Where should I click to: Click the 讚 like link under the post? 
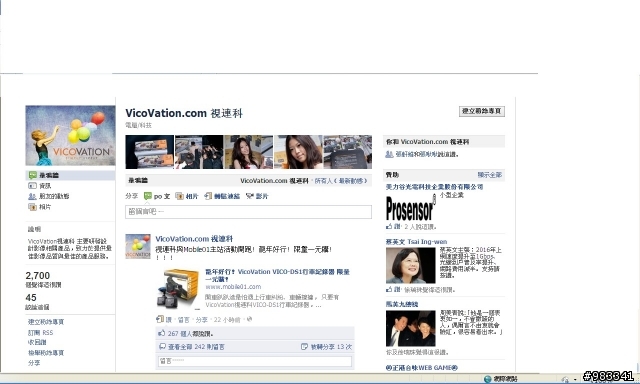point(169,320)
